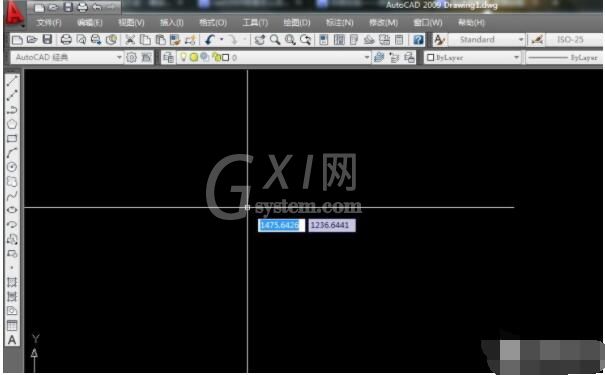Open the AutoCAD application menu logo
Viewport: 605px width, 375px height.
[x=14, y=15]
